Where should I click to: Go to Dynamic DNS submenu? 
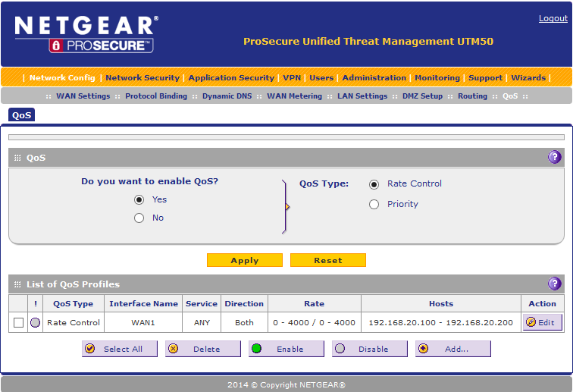point(227,96)
